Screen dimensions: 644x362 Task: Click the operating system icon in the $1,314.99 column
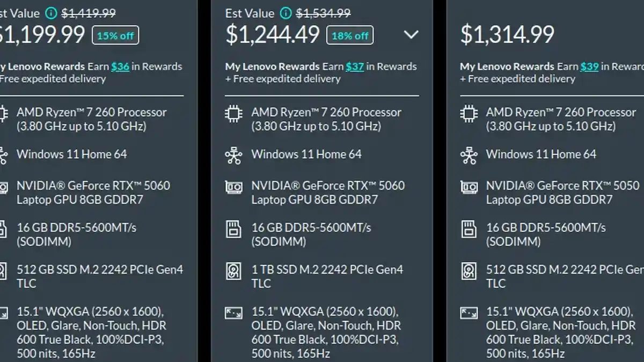(469, 155)
